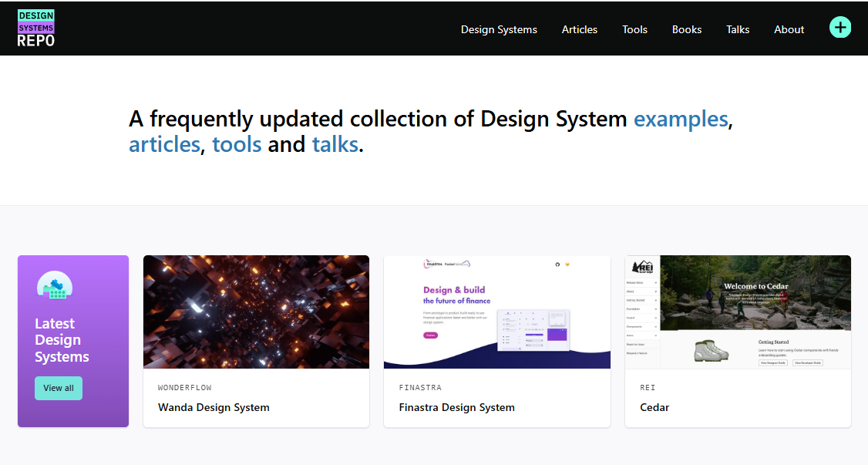Click the green plus icon in header
Screen dimensions: 868x465
(x=839, y=28)
